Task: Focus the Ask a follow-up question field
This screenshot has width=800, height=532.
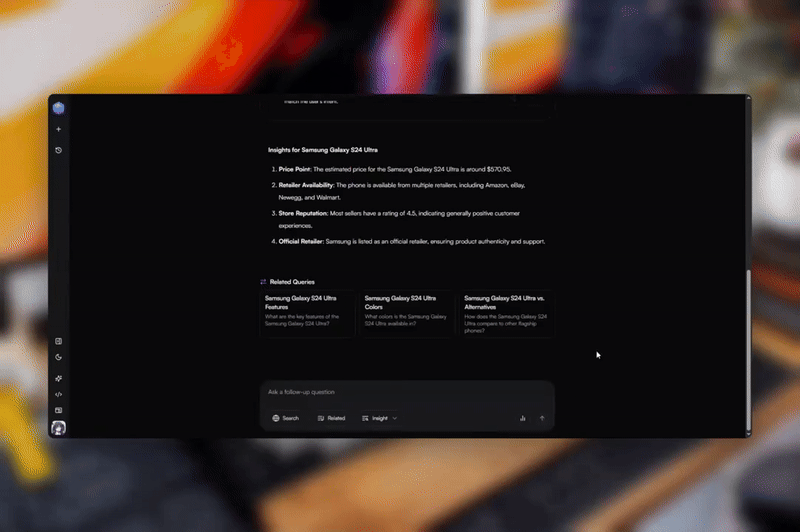Action: pos(407,392)
